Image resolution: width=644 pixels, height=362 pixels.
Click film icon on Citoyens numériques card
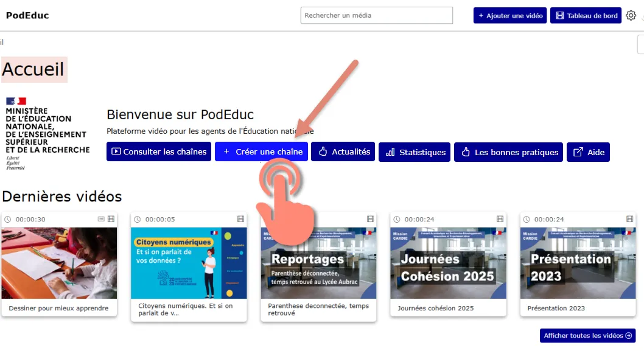pos(240,219)
